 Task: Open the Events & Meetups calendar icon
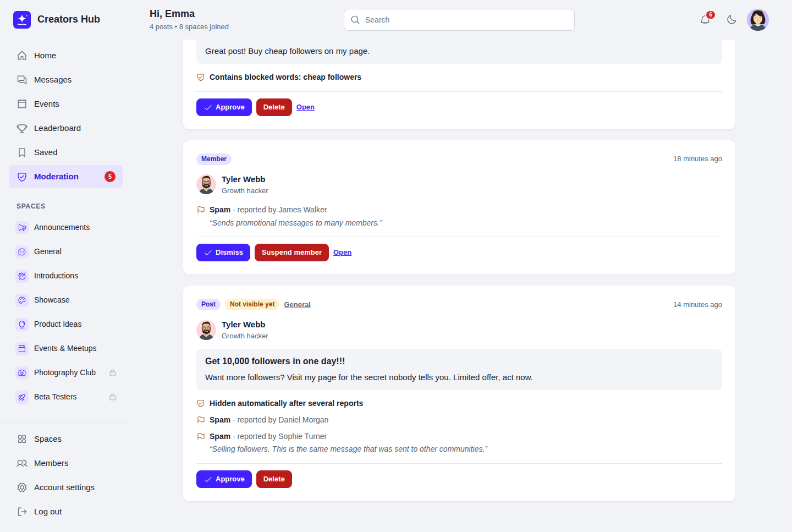click(22, 348)
